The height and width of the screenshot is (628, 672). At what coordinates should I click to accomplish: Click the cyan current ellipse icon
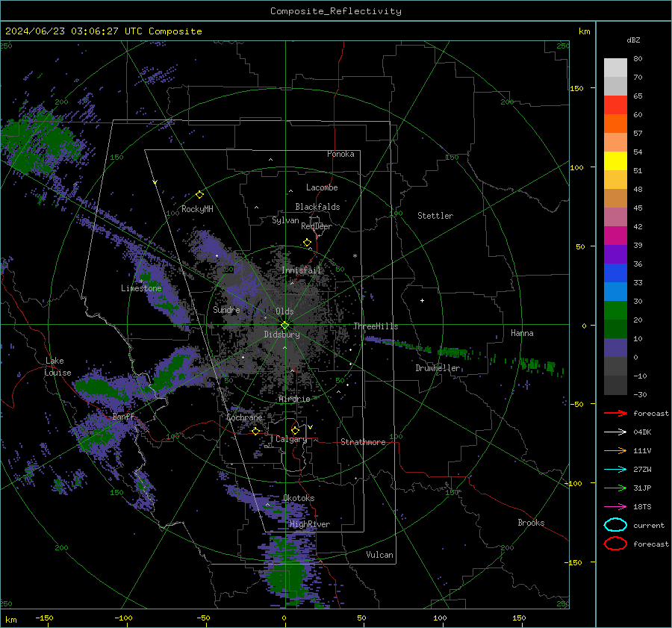[615, 525]
